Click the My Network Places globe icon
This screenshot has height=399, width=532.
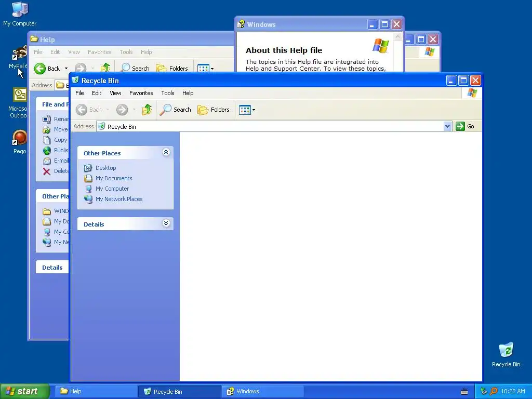tap(88, 199)
